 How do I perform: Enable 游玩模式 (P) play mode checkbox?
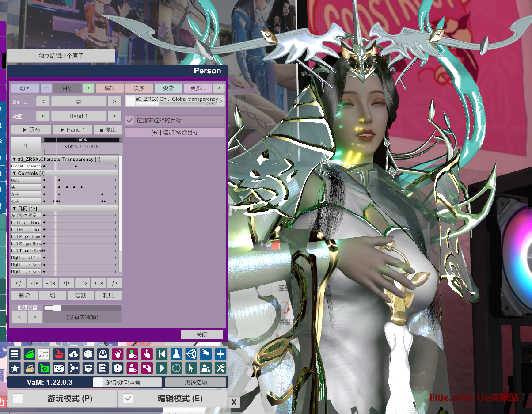pyautogui.click(x=18, y=399)
